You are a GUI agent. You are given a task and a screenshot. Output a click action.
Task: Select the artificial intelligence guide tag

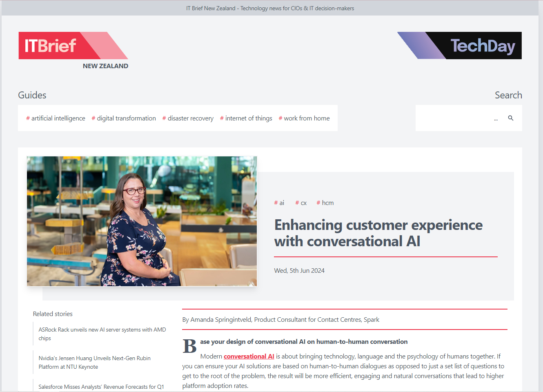[x=56, y=118]
